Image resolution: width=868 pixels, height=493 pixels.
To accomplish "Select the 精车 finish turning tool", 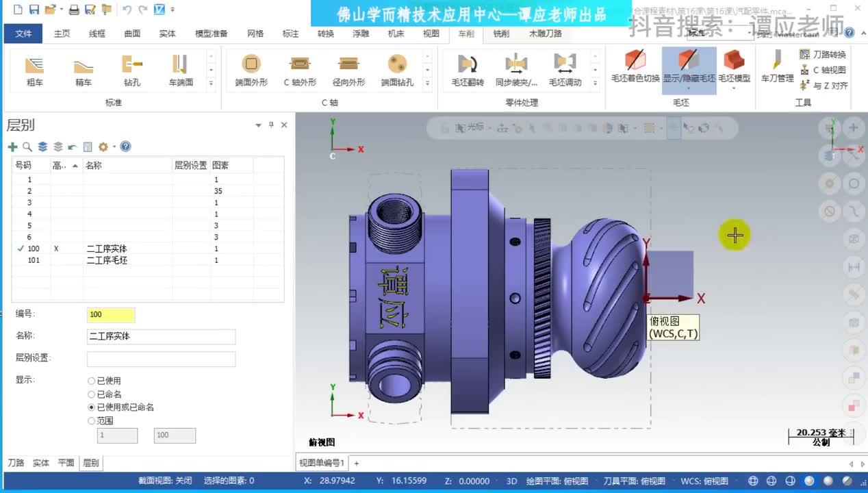I will click(x=84, y=71).
